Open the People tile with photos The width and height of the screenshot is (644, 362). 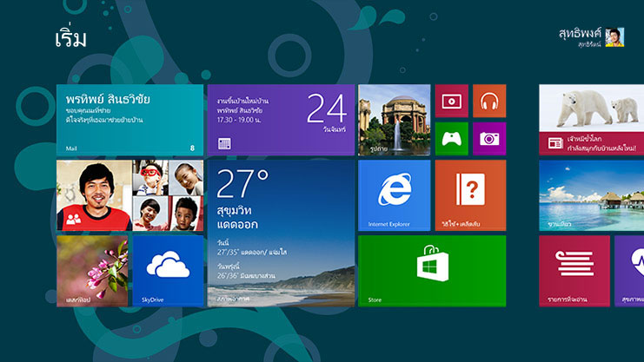pyautogui.click(x=129, y=194)
